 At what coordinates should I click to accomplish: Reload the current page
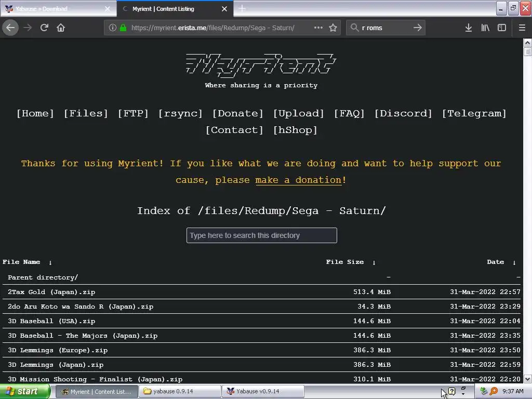coord(44,28)
